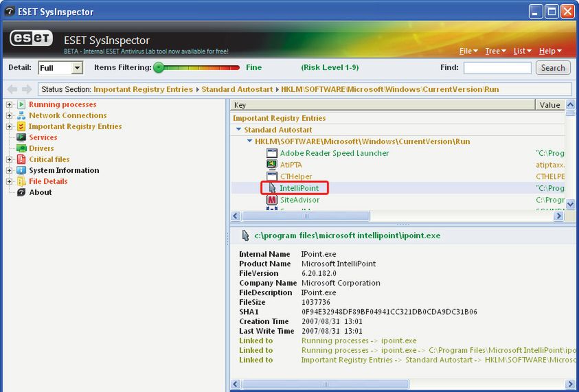The height and width of the screenshot is (392, 579).
Task: Click the forward navigation arrow
Action: pos(27,89)
